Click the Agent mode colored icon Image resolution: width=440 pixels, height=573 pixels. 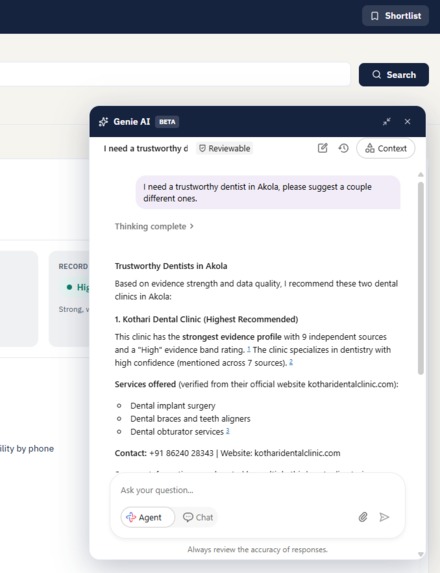click(x=131, y=517)
